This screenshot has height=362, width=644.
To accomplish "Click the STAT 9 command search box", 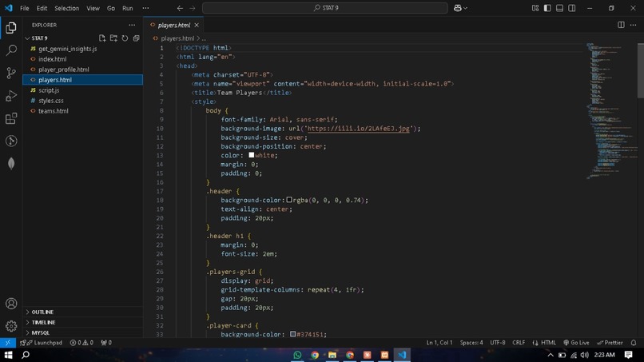I will point(325,8).
